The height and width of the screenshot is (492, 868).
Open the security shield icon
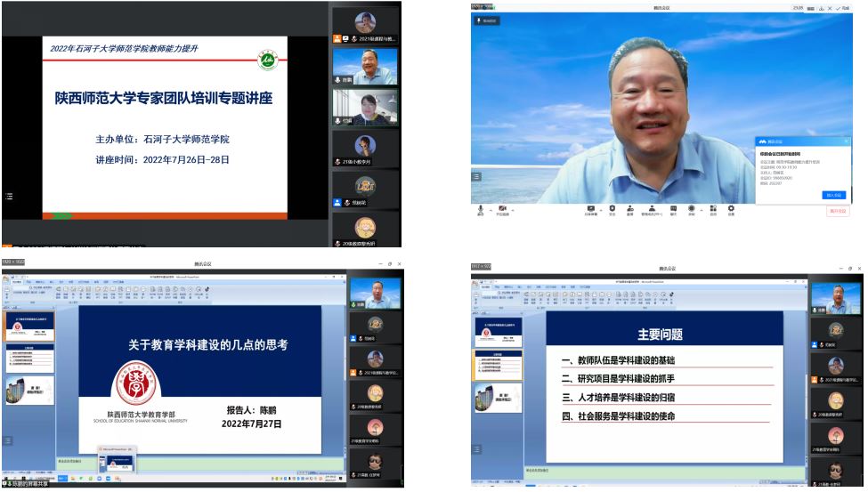[x=612, y=210]
